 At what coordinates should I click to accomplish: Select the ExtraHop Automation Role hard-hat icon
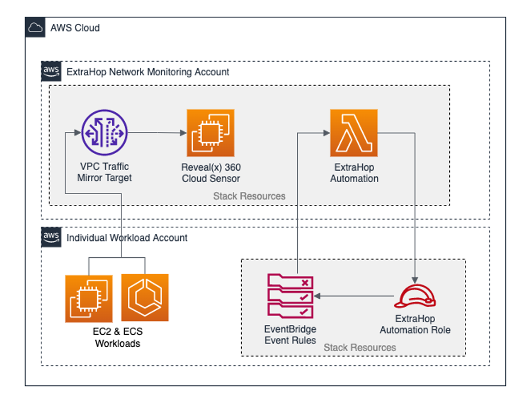click(x=415, y=296)
